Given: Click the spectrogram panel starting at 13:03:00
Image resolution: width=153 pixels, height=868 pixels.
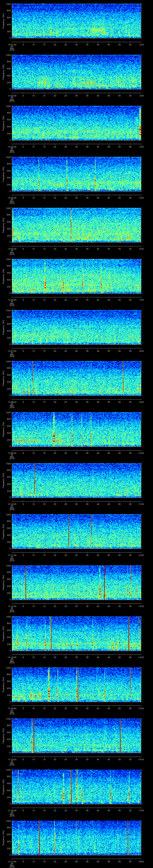Looking at the screenshot, I should click(x=76, y=123).
